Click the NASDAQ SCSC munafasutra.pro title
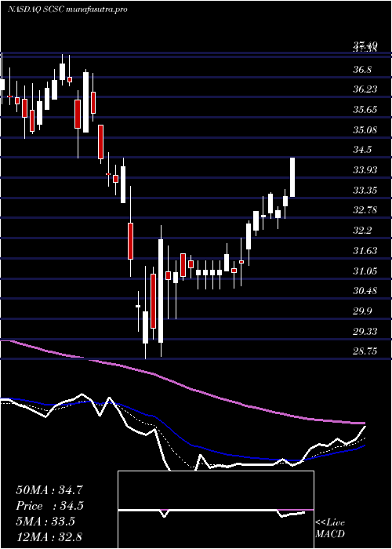 [x=67, y=9]
